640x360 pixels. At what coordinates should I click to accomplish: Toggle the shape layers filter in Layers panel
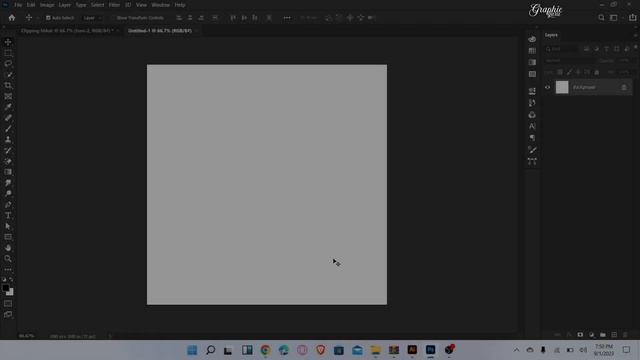(617, 49)
